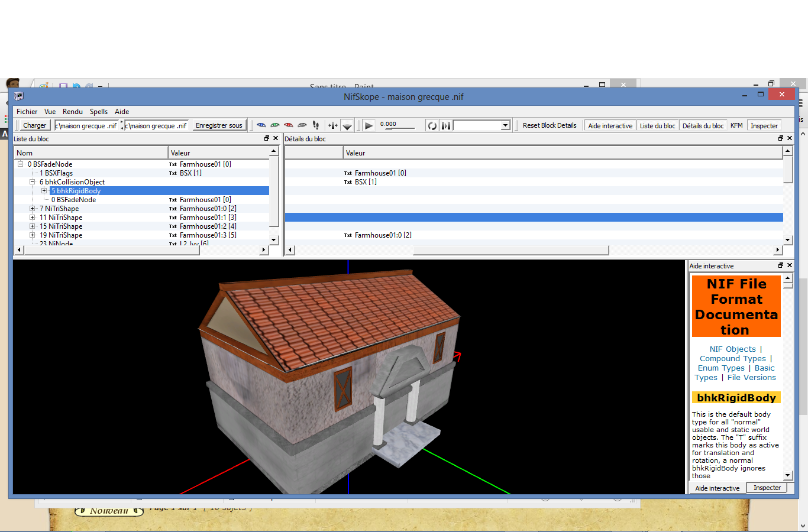
Task: Collapse the 6 bhkCollisionObject node
Action: point(32,182)
